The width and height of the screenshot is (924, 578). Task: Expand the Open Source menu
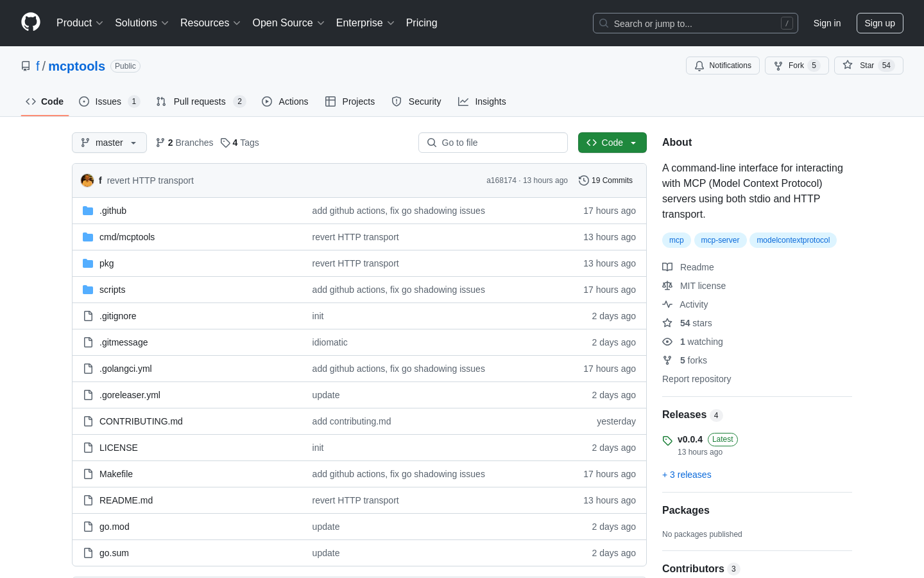click(x=288, y=22)
